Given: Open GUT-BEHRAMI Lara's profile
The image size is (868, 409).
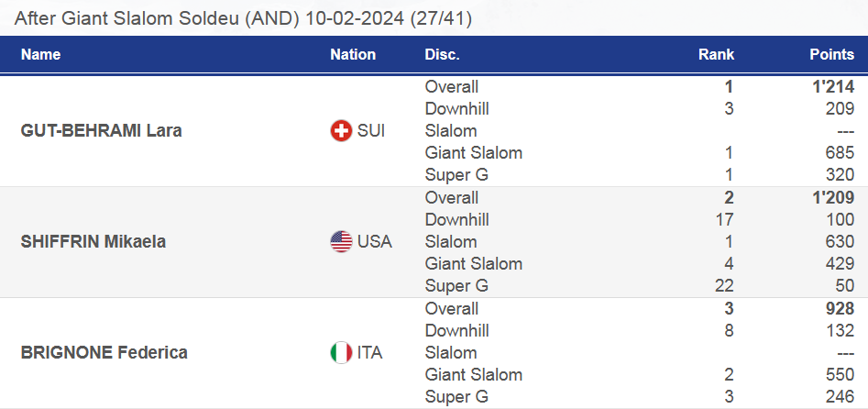Looking at the screenshot, I should 101,131.
